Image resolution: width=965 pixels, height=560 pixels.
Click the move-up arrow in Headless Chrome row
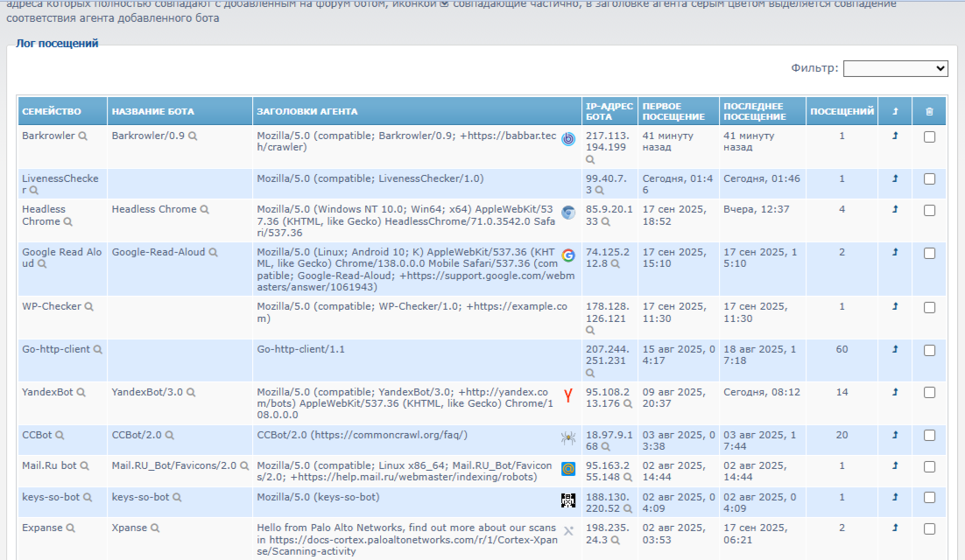pos(895,210)
